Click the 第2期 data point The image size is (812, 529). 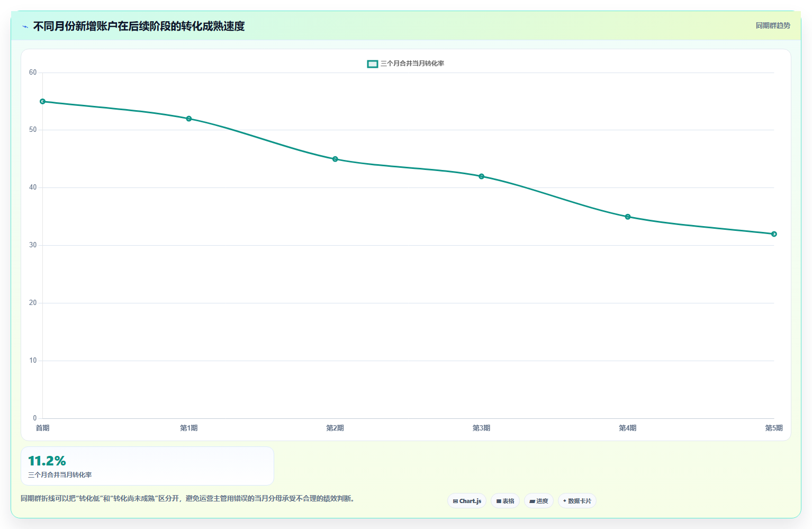click(335, 159)
